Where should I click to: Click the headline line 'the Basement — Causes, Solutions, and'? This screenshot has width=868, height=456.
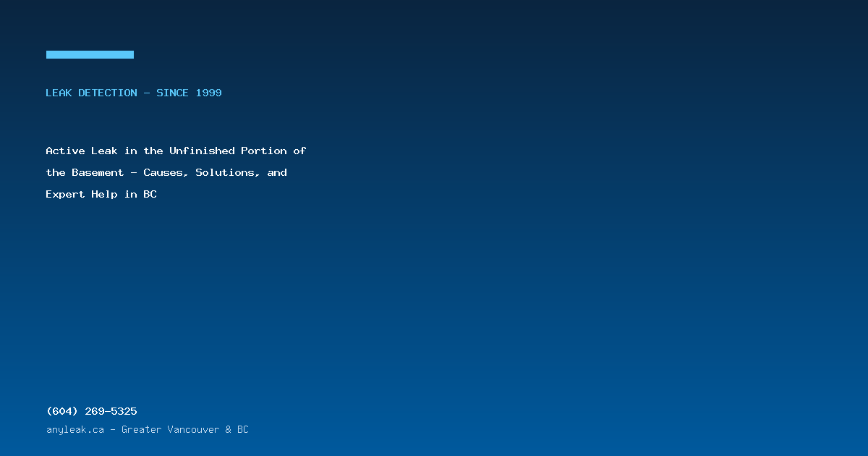tap(166, 172)
